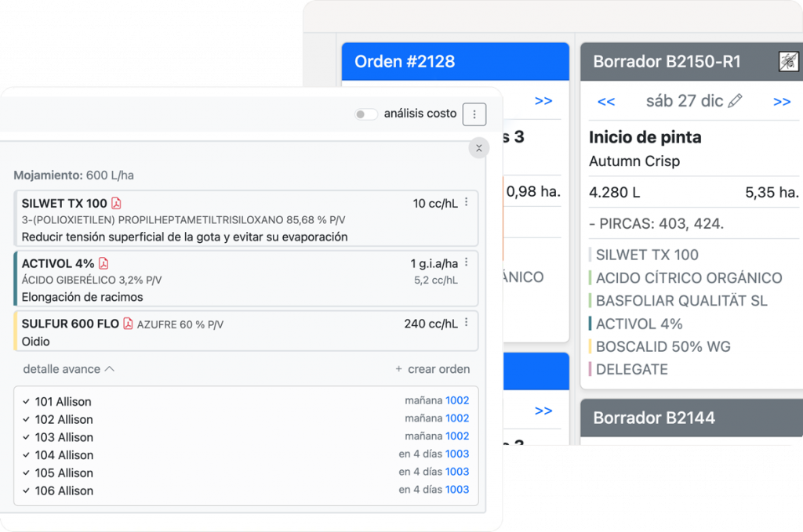
Task: Open the ACTIVOL 4% PDF document
Action: click(103, 264)
